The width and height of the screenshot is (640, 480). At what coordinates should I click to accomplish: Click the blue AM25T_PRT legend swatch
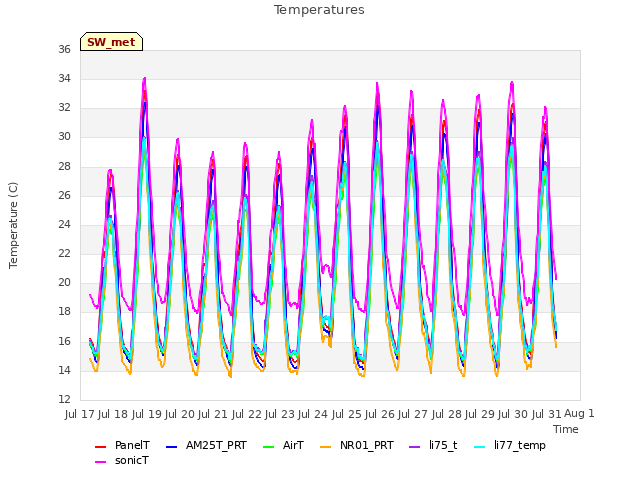coord(171,447)
